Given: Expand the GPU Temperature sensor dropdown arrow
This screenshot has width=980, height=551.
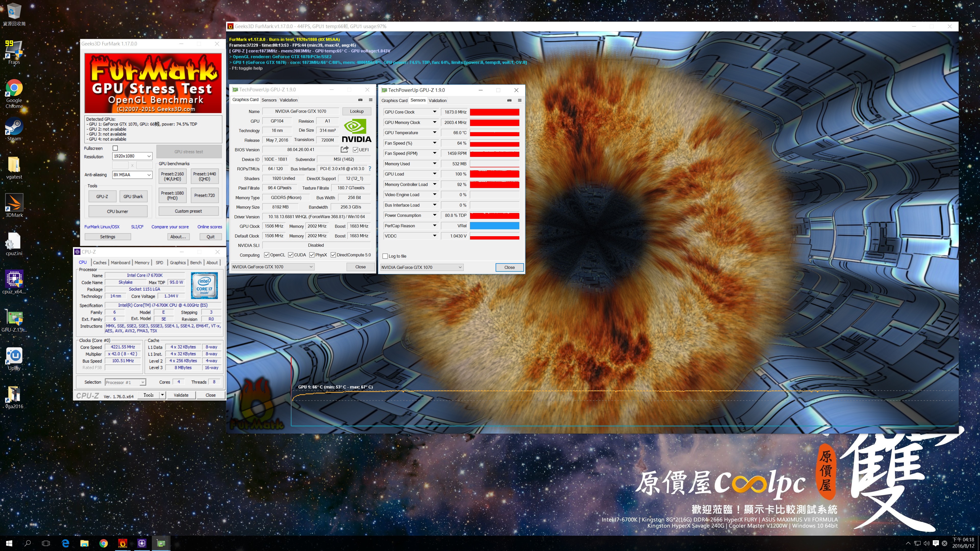Looking at the screenshot, I should pos(434,132).
